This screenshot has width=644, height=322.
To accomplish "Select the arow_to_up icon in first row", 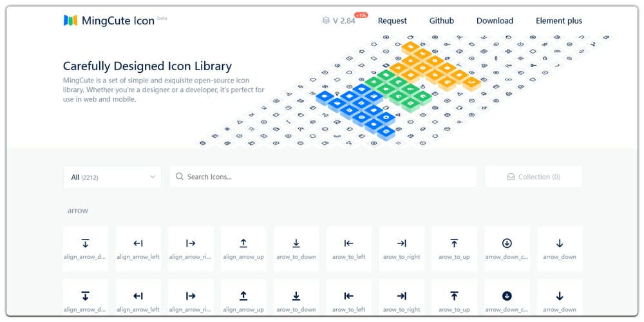I will [x=454, y=243].
